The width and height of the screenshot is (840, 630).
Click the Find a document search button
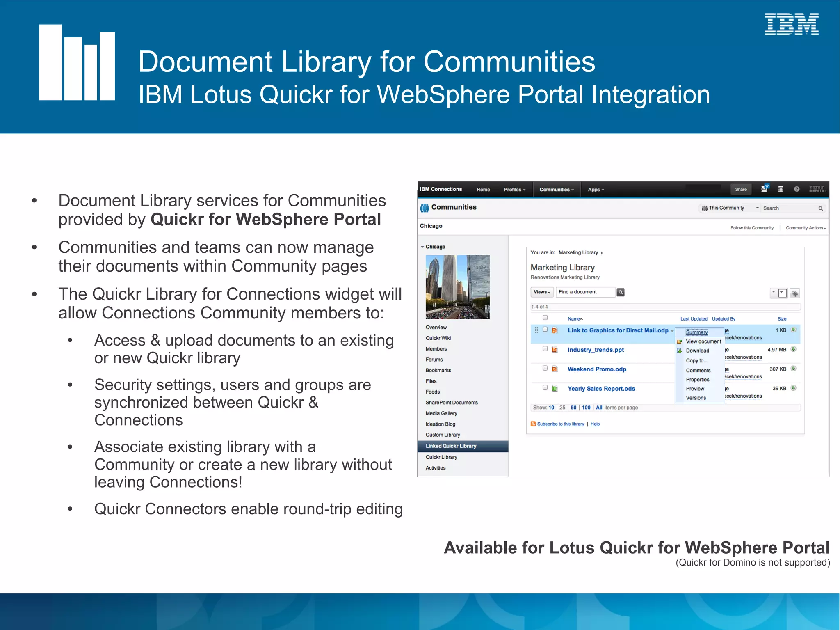[621, 292]
